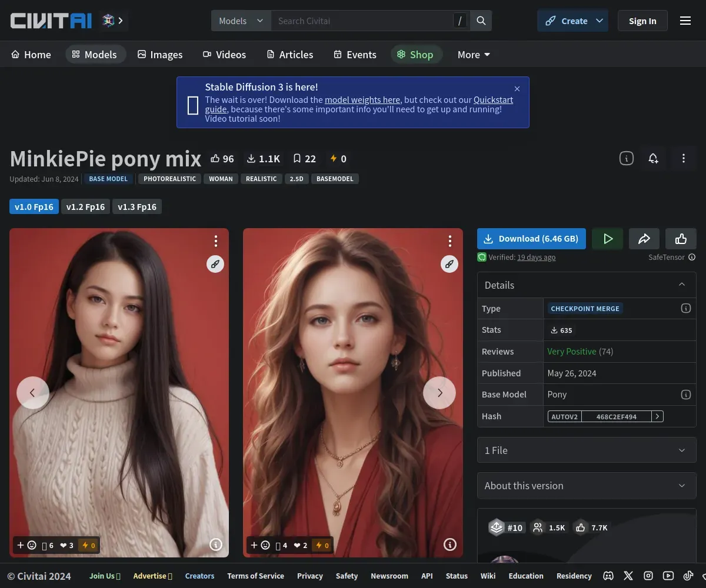
Task: Open the Videos tab
Action: tap(224, 55)
